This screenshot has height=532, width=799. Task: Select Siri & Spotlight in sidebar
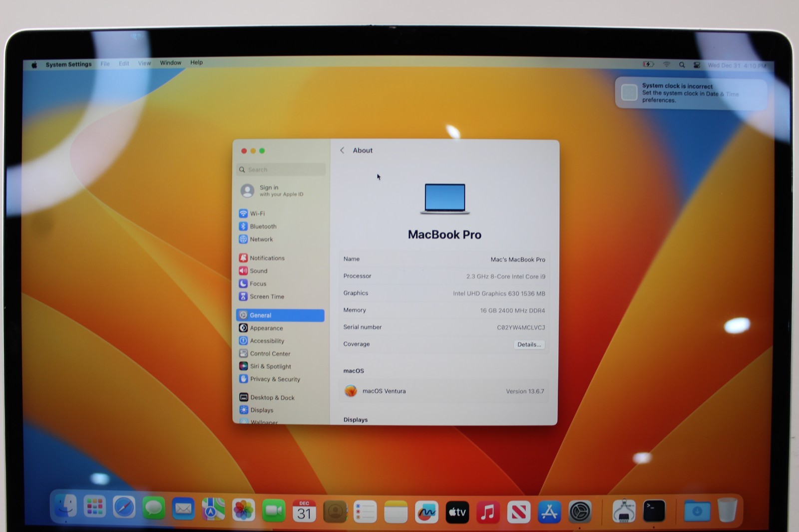coord(280,366)
